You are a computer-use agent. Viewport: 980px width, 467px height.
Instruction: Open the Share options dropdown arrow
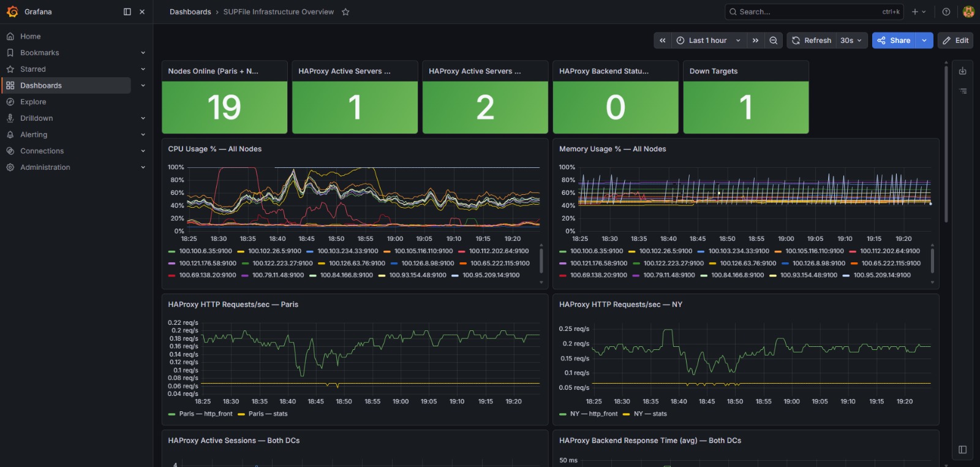[x=924, y=40]
